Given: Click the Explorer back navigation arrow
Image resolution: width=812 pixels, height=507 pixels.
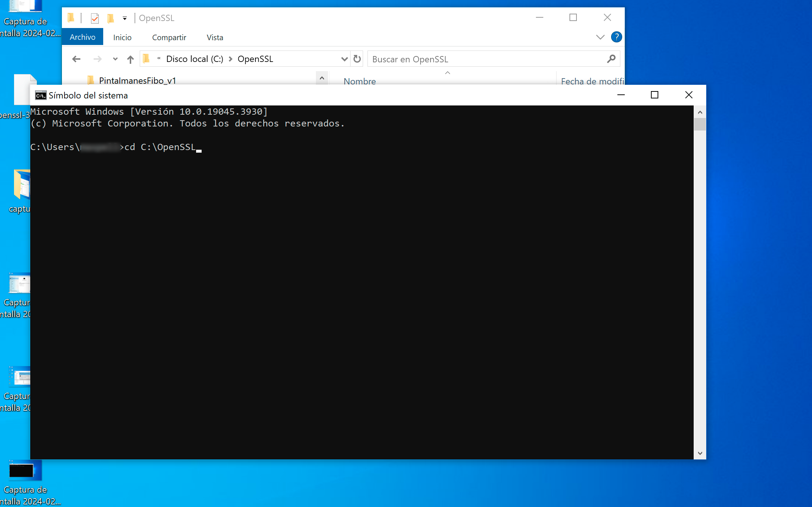Looking at the screenshot, I should [76, 59].
